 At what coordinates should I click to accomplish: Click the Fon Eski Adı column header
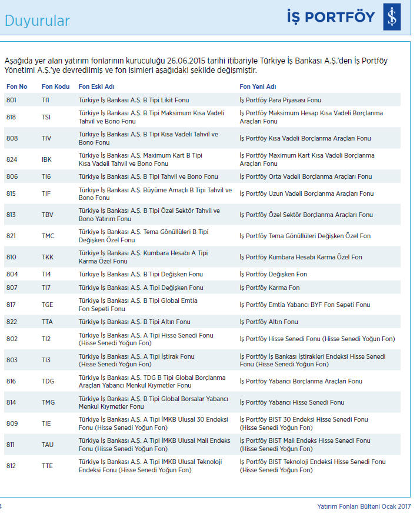pyautogui.click(x=96, y=86)
